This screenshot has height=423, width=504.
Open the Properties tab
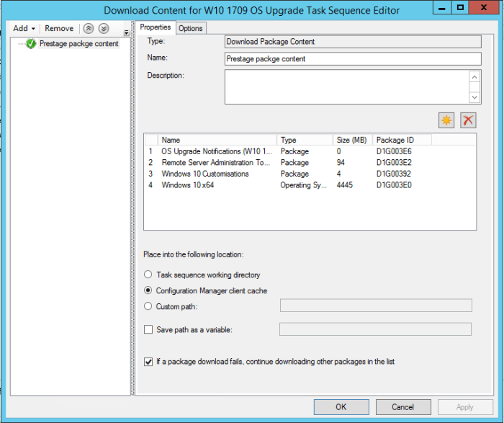click(x=156, y=27)
